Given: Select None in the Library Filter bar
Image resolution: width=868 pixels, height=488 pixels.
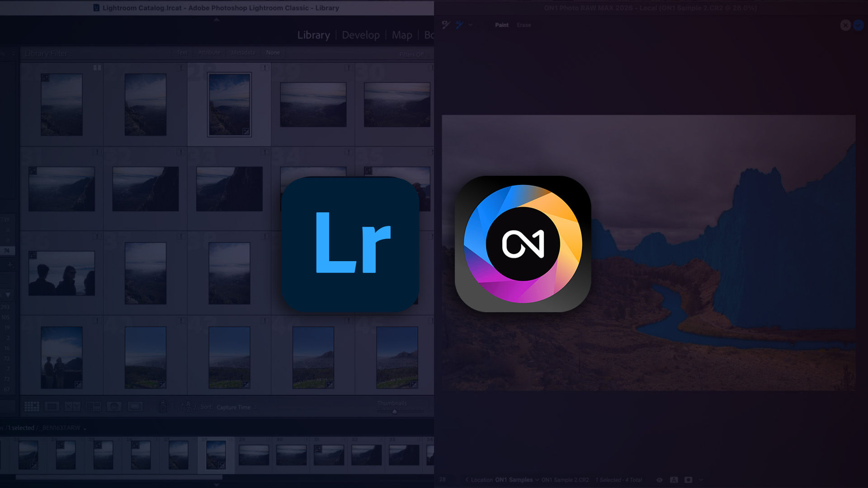Looking at the screenshot, I should 273,52.
